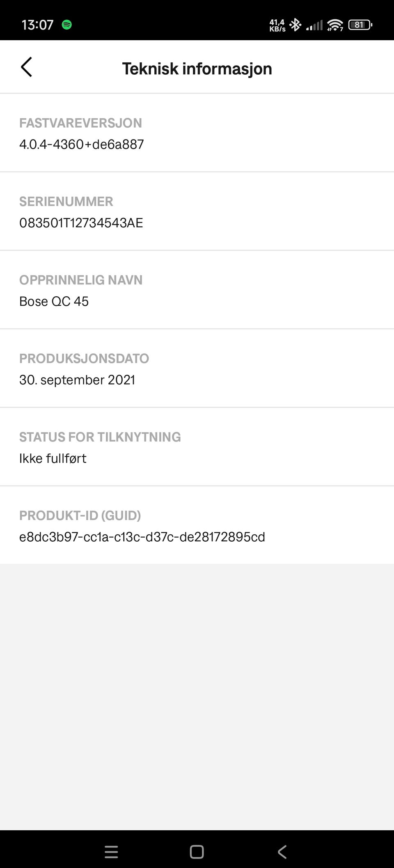Tap the 13:07 clock in status bar

(x=37, y=25)
